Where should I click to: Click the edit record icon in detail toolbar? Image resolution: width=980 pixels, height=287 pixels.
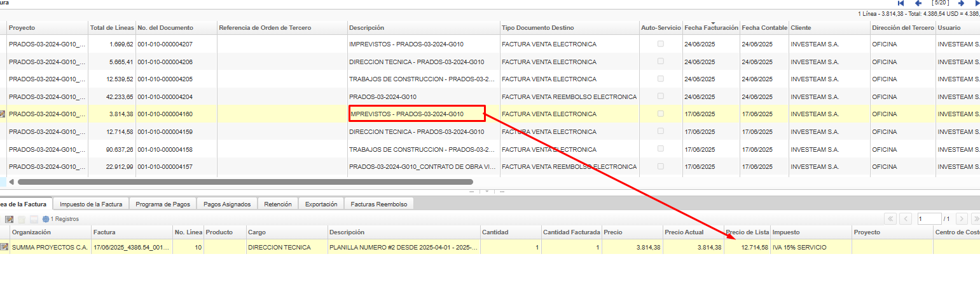point(9,219)
